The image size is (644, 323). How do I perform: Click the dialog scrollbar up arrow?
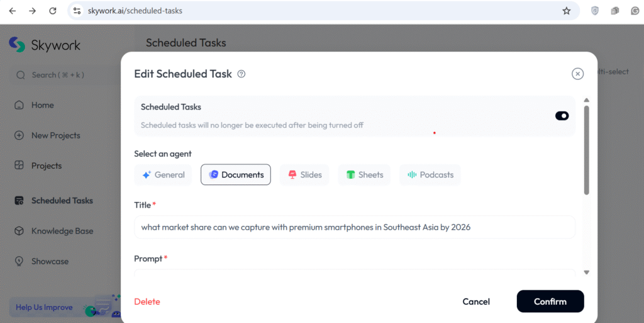587,100
